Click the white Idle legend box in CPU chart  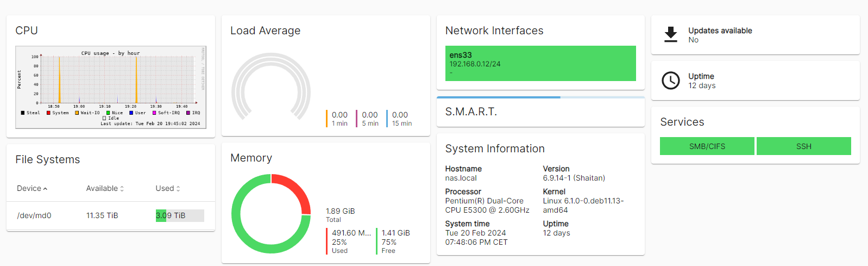104,118
